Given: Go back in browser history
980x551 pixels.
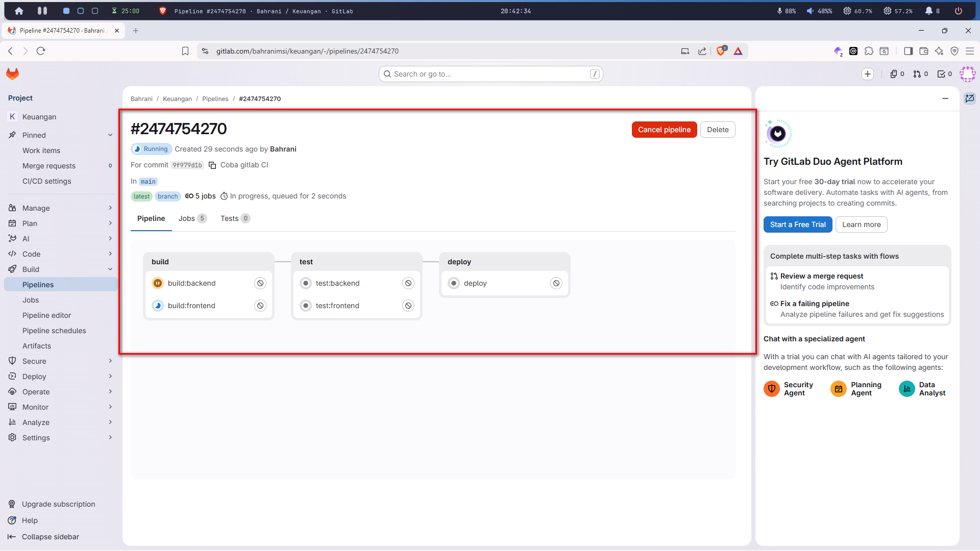Looking at the screenshot, I should coord(10,51).
